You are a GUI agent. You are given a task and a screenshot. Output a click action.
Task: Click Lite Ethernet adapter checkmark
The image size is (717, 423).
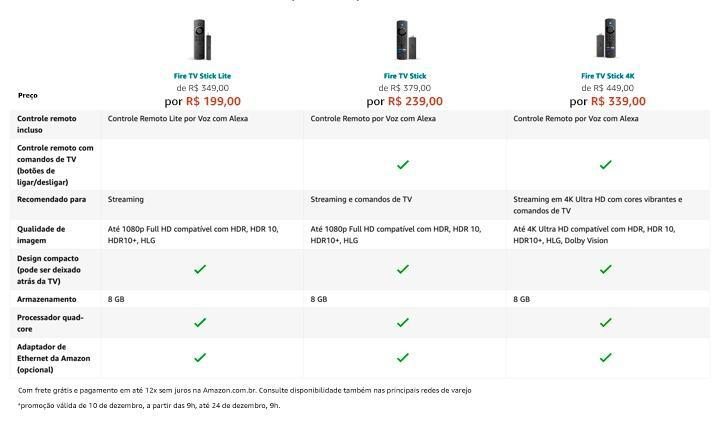200,358
